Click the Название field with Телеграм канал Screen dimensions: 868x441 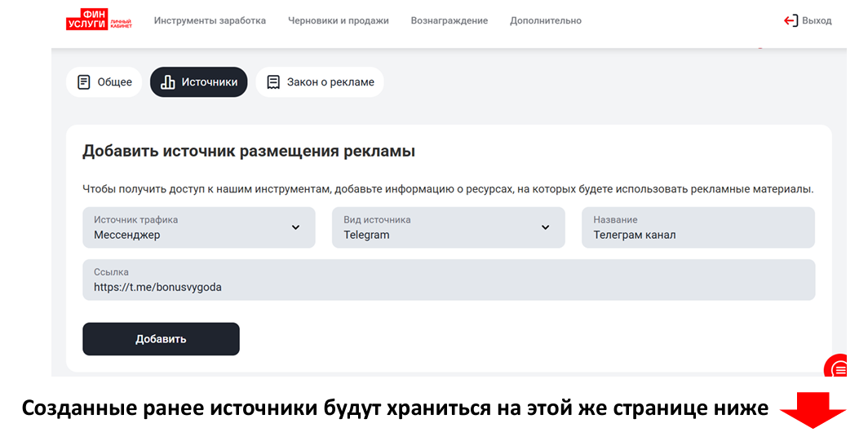[697, 227]
